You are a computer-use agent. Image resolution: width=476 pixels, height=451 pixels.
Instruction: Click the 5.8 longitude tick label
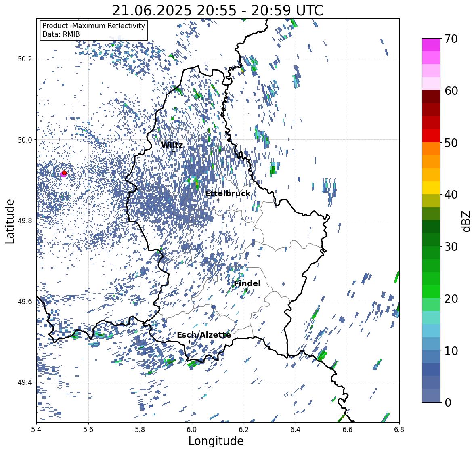coord(140,429)
